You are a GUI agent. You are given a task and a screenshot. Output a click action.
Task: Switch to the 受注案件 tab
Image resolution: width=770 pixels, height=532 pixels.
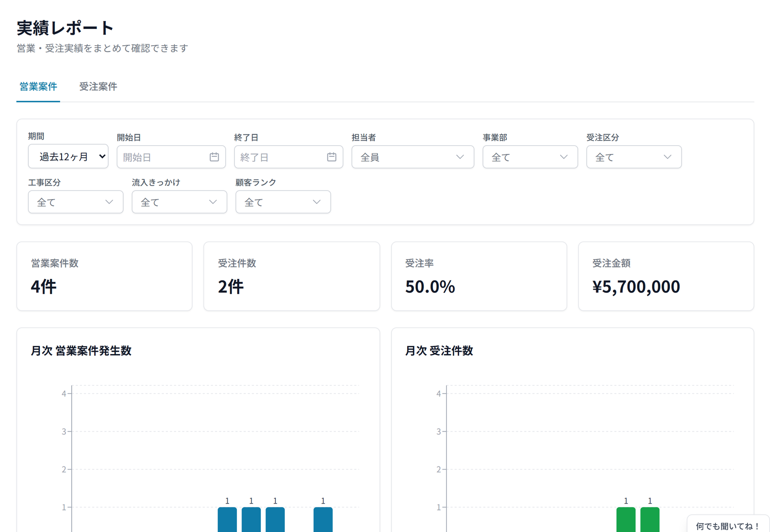[98, 87]
